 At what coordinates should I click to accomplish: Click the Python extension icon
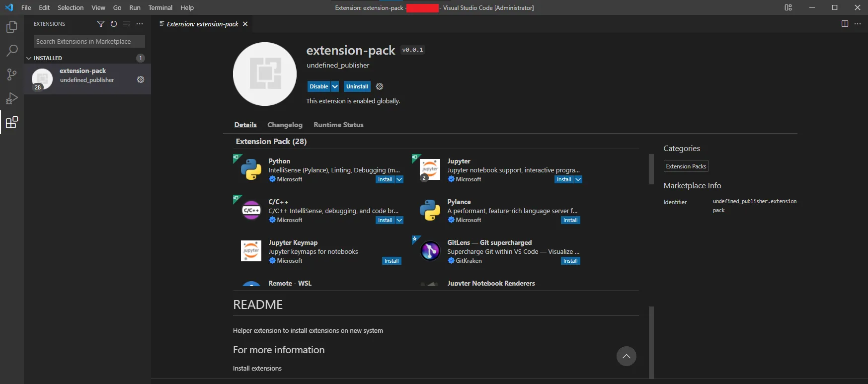click(x=251, y=170)
